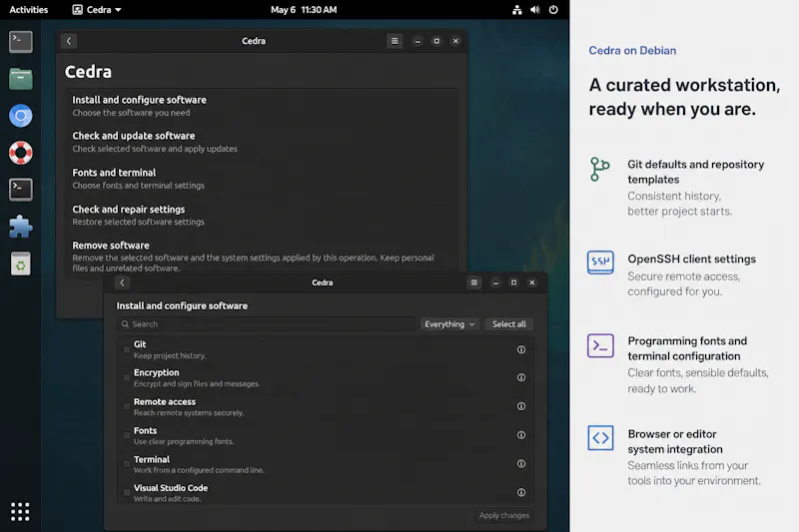799x532 pixels.
Task: Select the Fonts checkbox
Action: coord(127,435)
